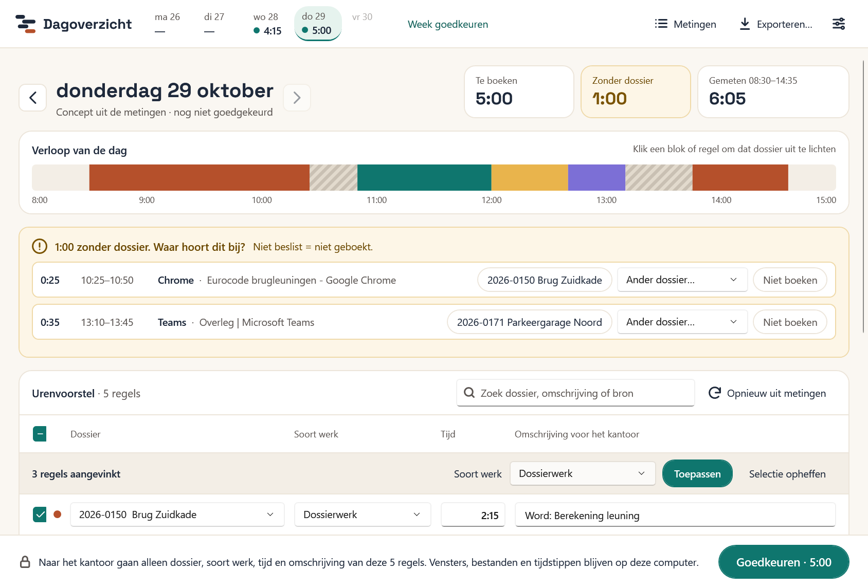Click the teal timeline block after 11:00
Screen dimensions: 868x588
pos(424,177)
